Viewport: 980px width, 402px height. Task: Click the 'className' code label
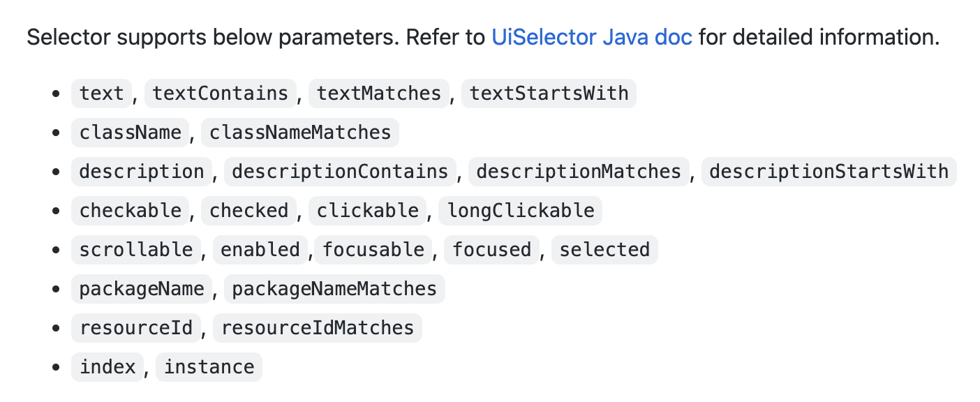coord(131,132)
